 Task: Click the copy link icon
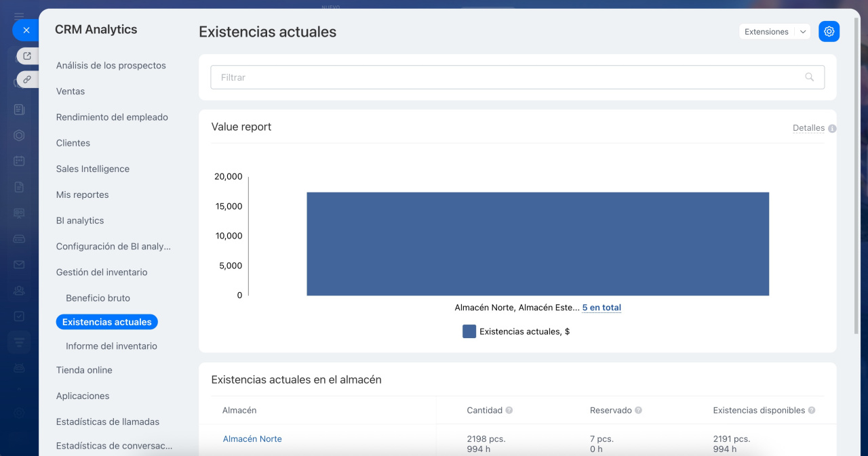click(x=27, y=79)
